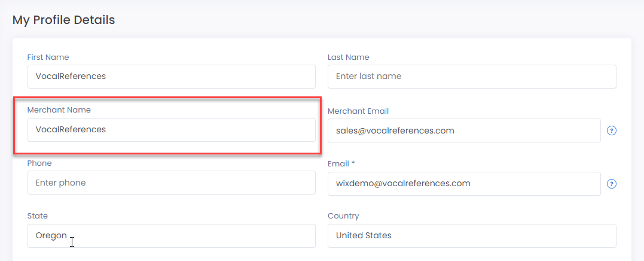The height and width of the screenshot is (261, 644).
Task: Click the 'Last Name' label text
Action: pyautogui.click(x=348, y=57)
